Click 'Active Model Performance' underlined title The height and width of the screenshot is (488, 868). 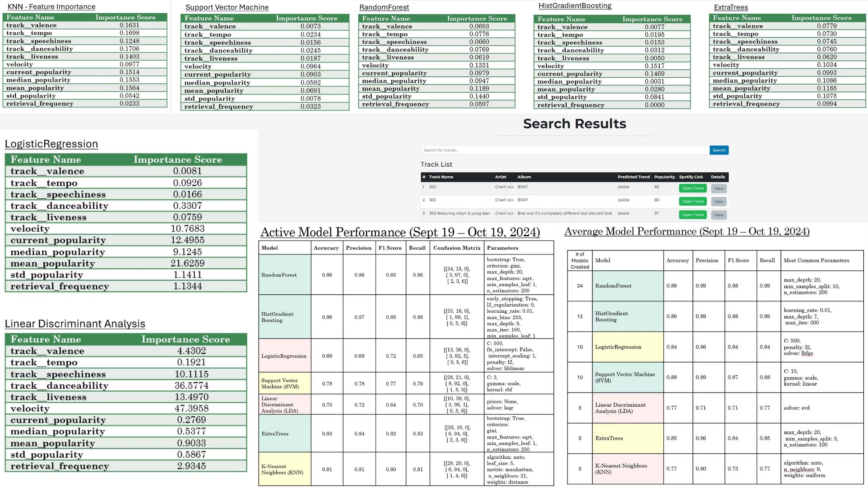(400, 232)
